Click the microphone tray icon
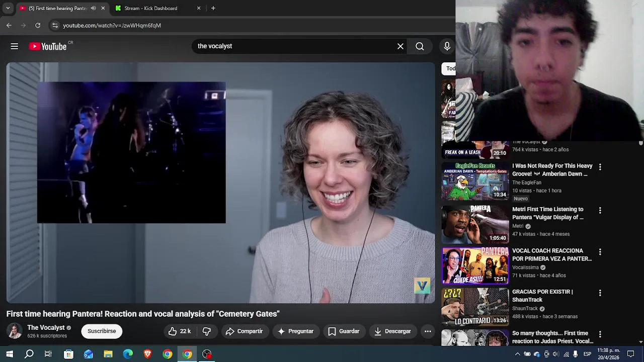This screenshot has height=362, width=644. pyautogui.click(x=575, y=354)
